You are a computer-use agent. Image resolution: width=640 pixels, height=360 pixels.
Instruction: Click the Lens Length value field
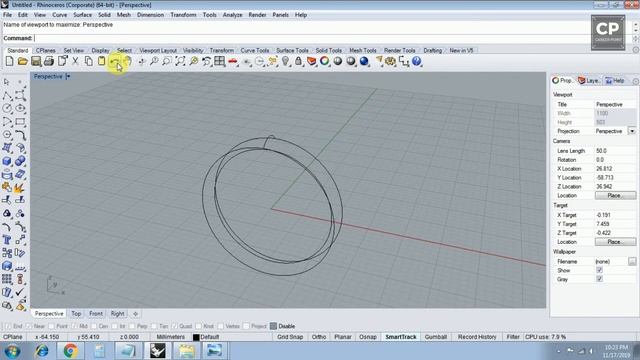click(x=615, y=151)
